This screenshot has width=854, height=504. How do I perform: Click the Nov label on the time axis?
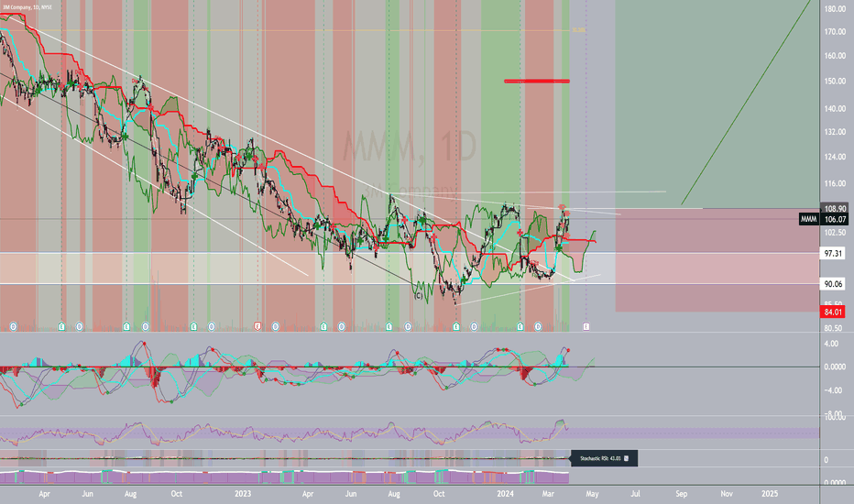[727, 494]
